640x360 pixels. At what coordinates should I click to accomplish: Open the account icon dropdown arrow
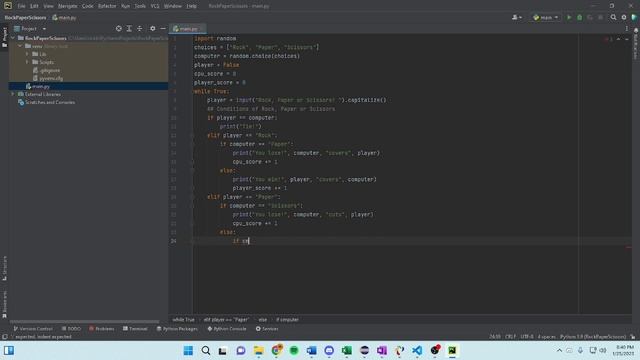[x=520, y=18]
